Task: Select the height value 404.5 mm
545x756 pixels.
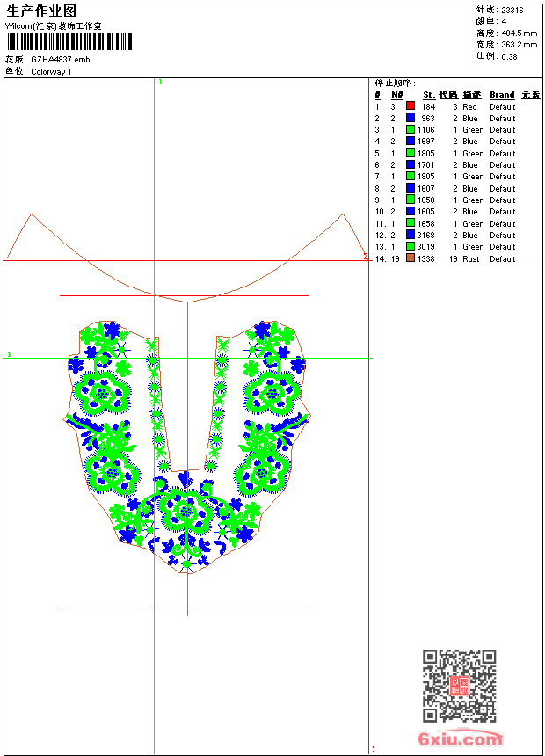Action: 519,33
